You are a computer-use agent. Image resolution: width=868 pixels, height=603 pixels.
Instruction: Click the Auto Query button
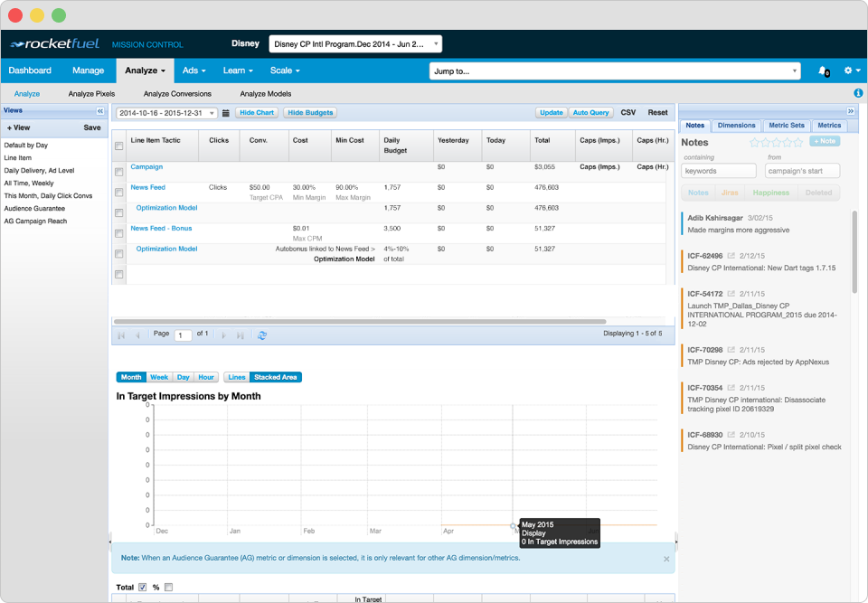[x=590, y=112]
